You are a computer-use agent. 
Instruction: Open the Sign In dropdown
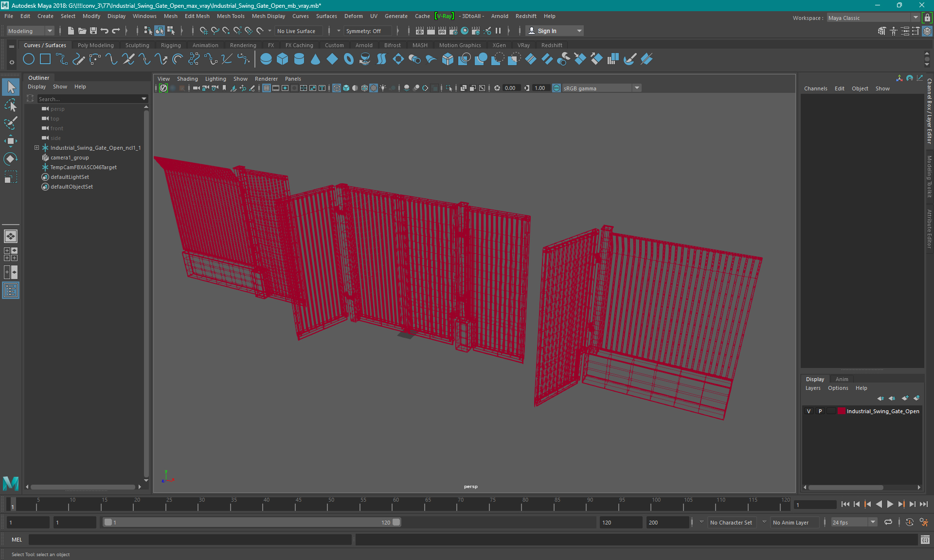point(555,31)
